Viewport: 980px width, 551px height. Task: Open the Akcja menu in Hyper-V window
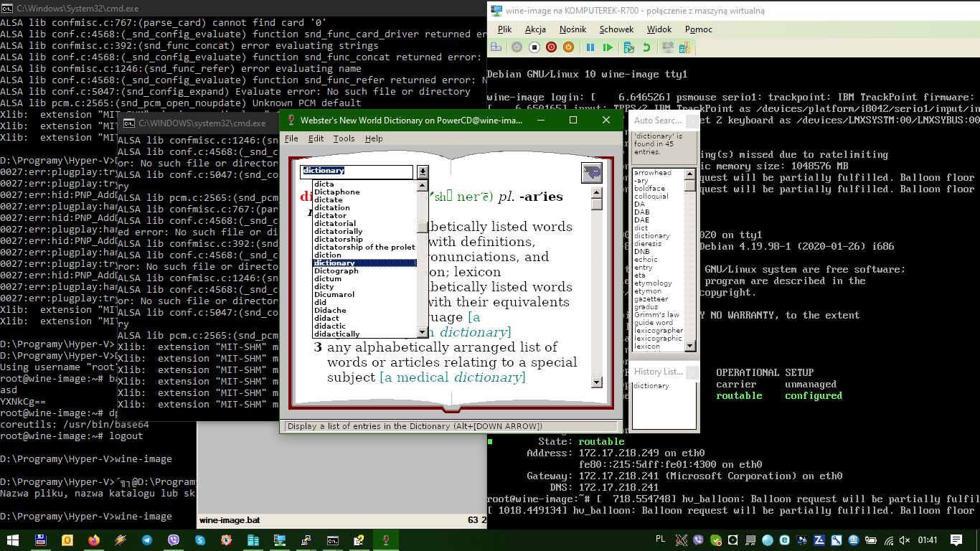535,29
